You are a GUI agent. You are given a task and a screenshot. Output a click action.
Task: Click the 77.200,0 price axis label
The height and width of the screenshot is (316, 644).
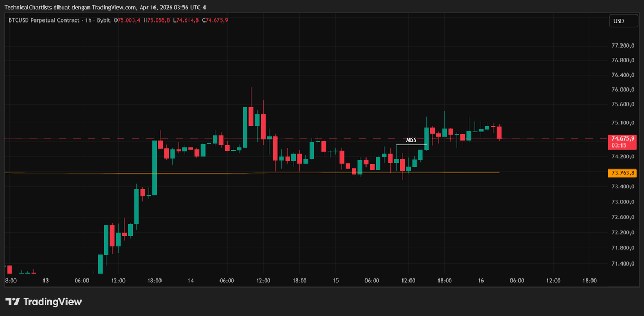click(624, 46)
